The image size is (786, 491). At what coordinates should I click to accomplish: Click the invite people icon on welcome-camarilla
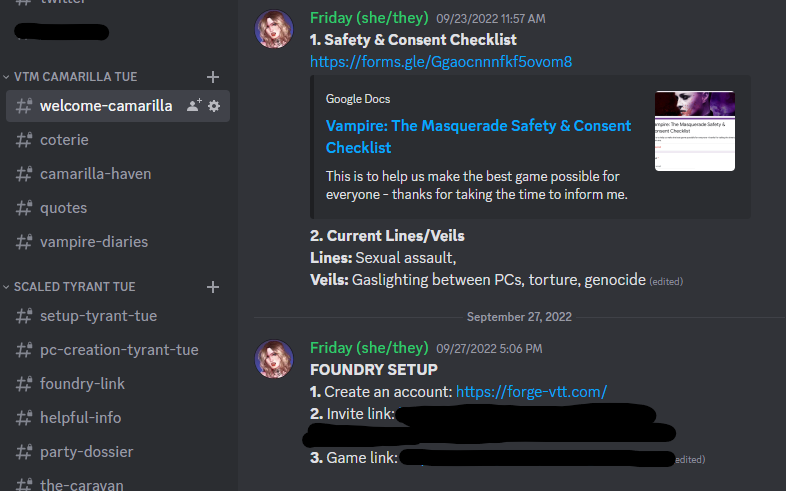click(x=194, y=106)
